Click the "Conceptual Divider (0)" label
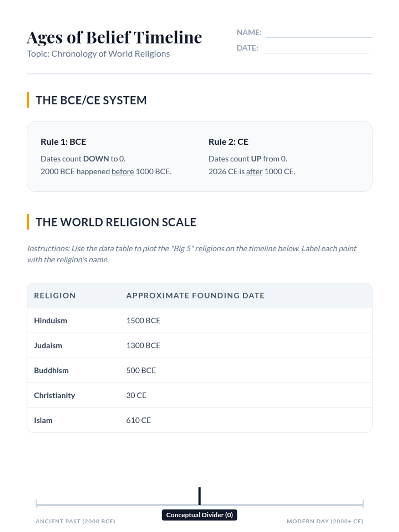Viewport: 399px width, 532px height. [199, 515]
